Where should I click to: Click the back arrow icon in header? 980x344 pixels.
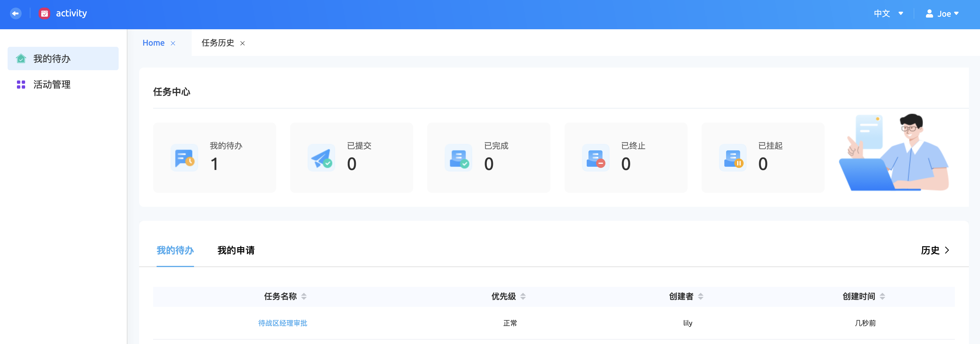tap(15, 14)
